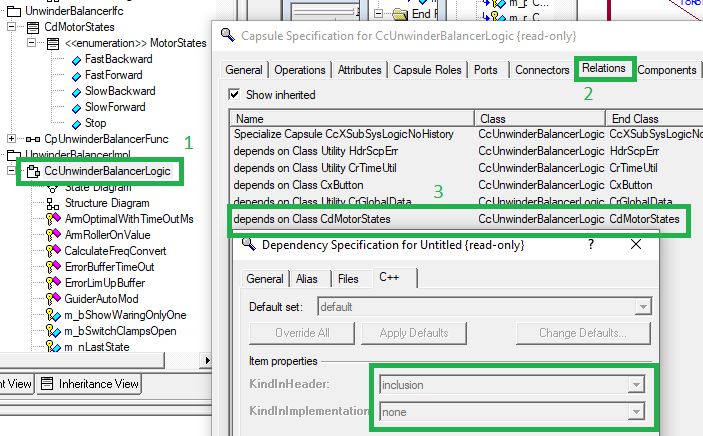
Task: Select the CalculateFreqConvert tree item
Action: click(115, 251)
